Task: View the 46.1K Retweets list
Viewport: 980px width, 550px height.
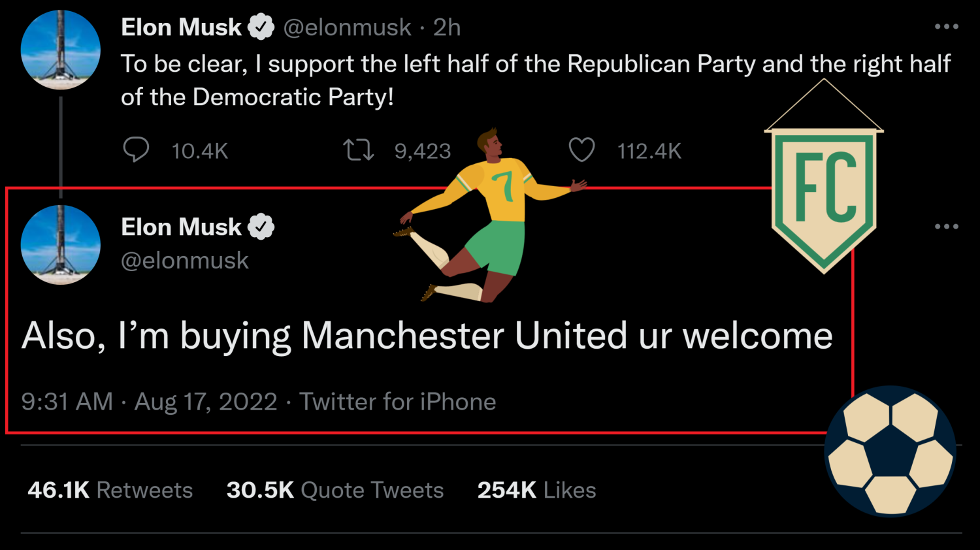Action: [x=110, y=490]
